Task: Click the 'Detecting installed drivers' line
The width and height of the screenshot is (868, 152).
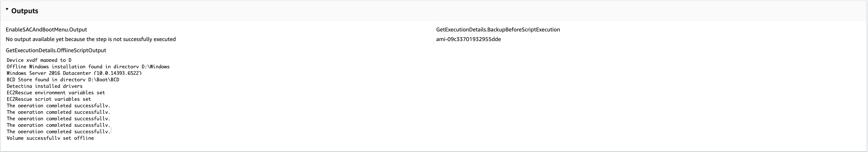Action: (44, 86)
